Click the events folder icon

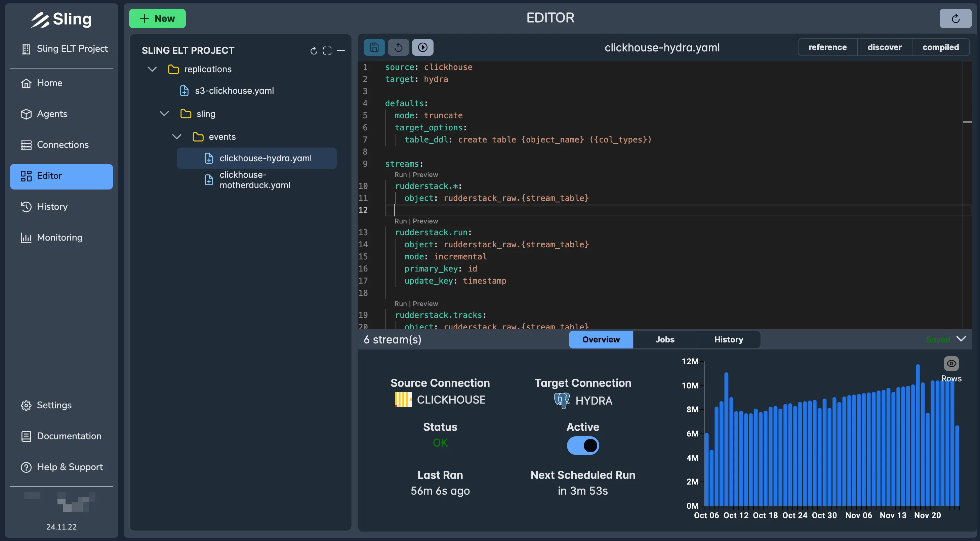[x=198, y=136]
